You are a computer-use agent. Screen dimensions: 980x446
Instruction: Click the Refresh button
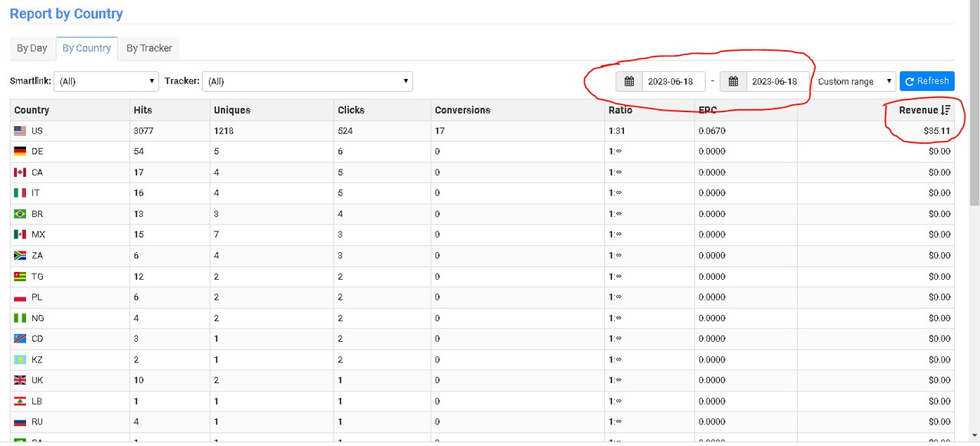tap(927, 81)
